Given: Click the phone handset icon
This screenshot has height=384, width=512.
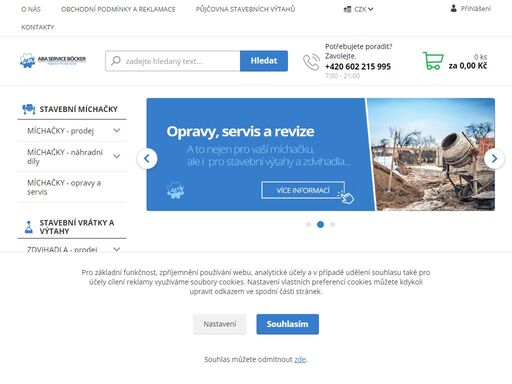Looking at the screenshot, I should pos(311,62).
